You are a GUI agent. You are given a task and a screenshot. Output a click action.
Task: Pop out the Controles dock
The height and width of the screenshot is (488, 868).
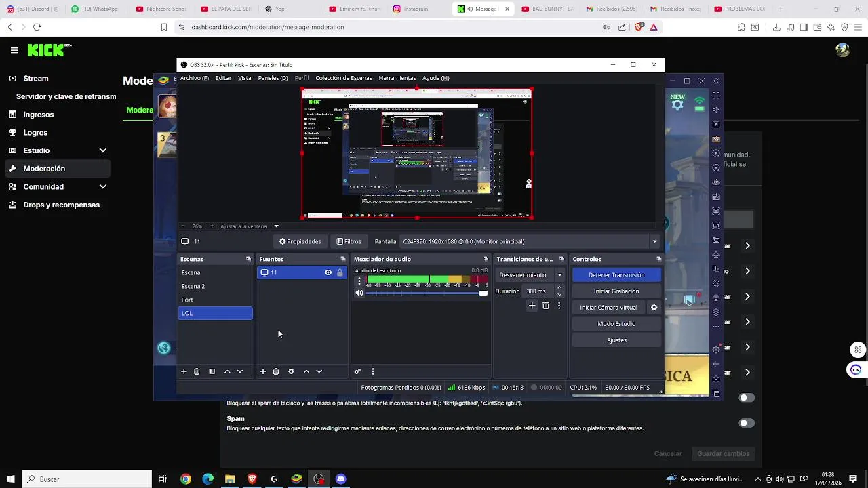tap(658, 259)
